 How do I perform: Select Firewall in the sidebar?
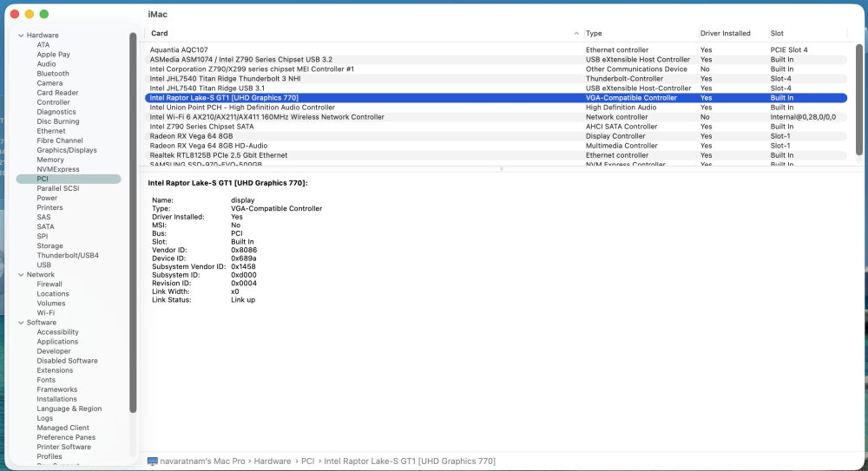point(49,285)
